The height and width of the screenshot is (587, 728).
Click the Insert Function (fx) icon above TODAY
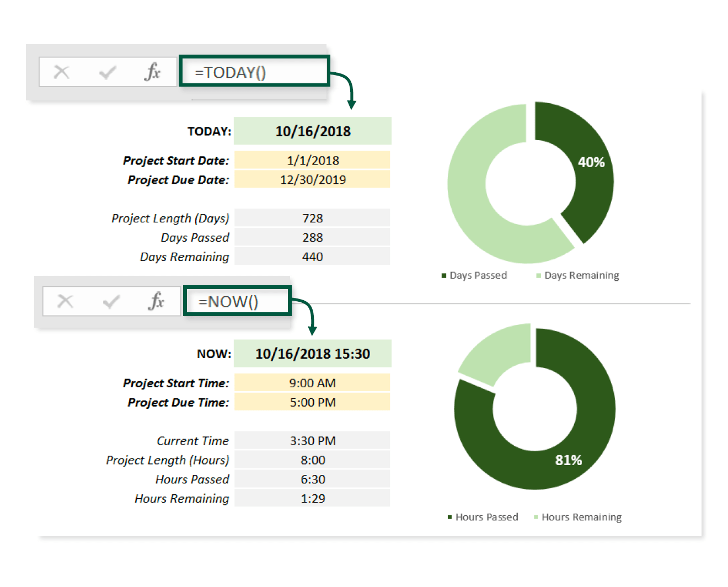[x=153, y=72]
